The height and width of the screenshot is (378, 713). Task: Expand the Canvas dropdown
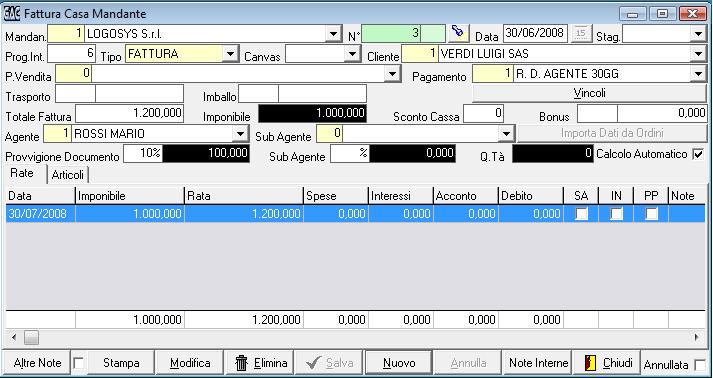tap(352, 55)
